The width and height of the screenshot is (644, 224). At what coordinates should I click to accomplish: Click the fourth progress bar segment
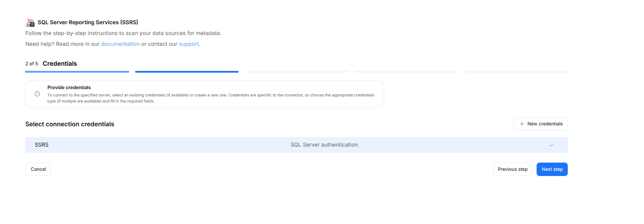pyautogui.click(x=406, y=72)
